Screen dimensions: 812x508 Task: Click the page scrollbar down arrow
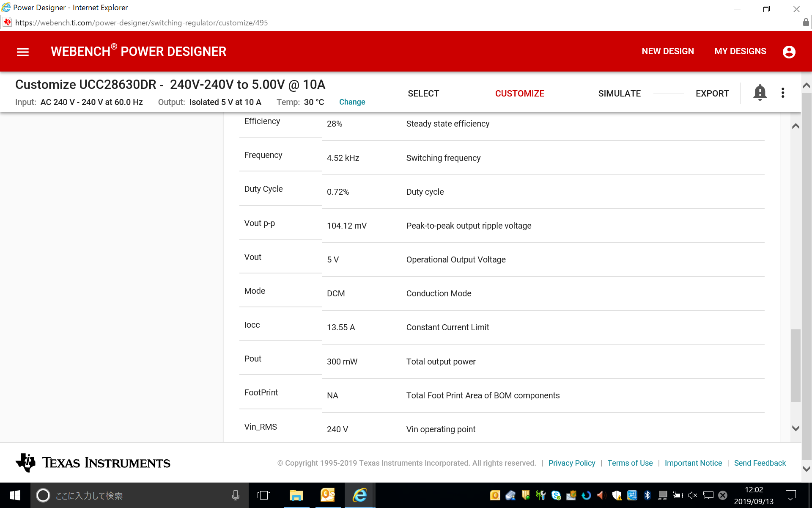pyautogui.click(x=807, y=469)
